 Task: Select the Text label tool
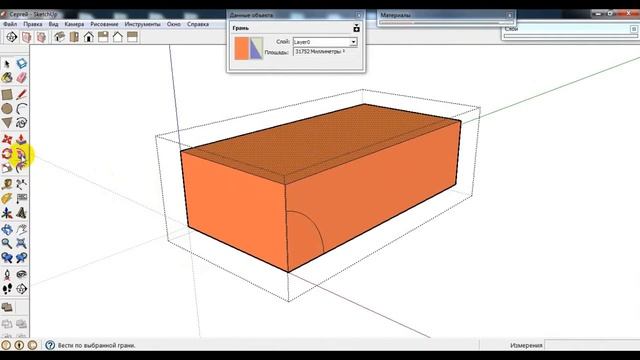[x=22, y=198]
